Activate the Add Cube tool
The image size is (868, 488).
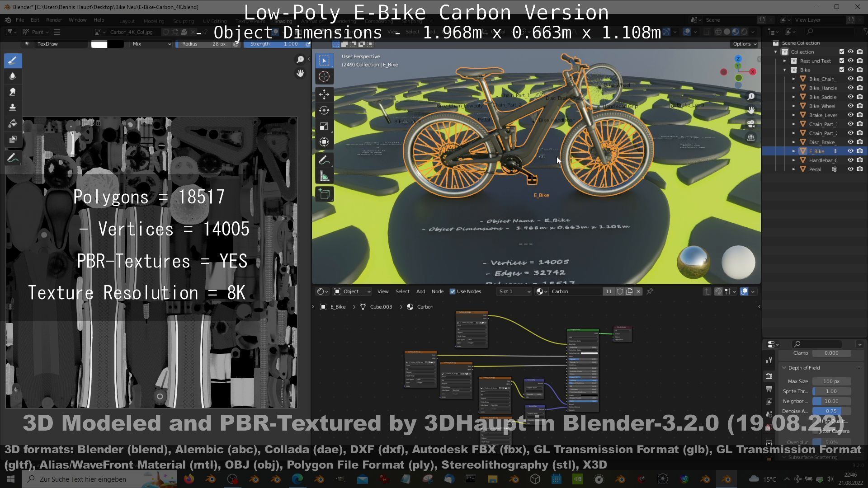pos(324,195)
